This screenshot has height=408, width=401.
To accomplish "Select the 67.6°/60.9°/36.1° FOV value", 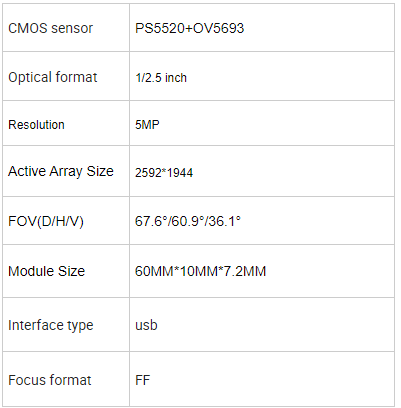I will (188, 221).
